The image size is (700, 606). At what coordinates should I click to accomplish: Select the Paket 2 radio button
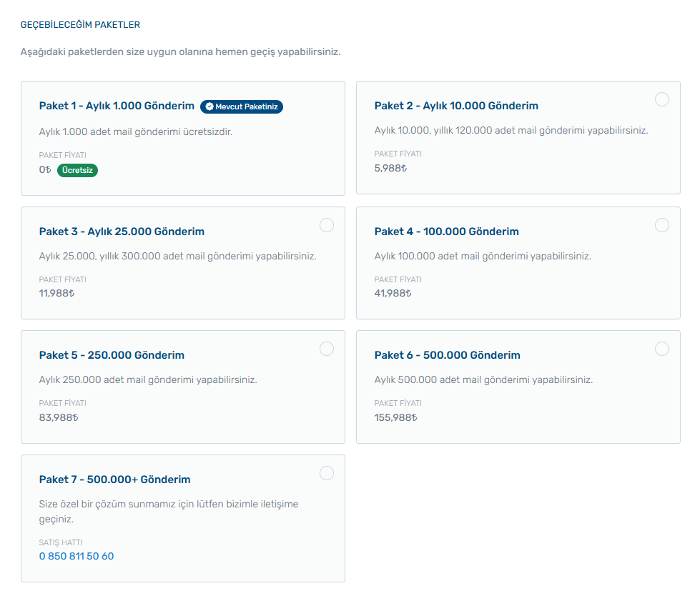point(661,99)
